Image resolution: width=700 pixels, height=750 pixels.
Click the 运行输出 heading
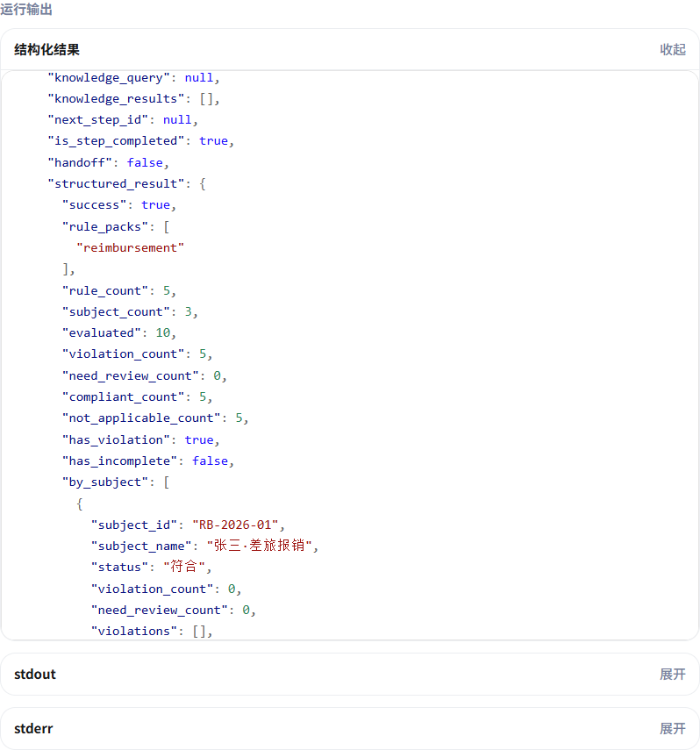coord(26,9)
